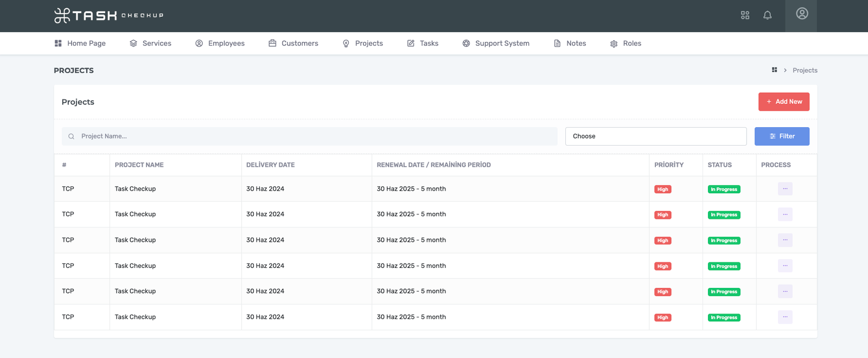The image size is (868, 358).
Task: Open the Services menu item
Action: [x=150, y=43]
